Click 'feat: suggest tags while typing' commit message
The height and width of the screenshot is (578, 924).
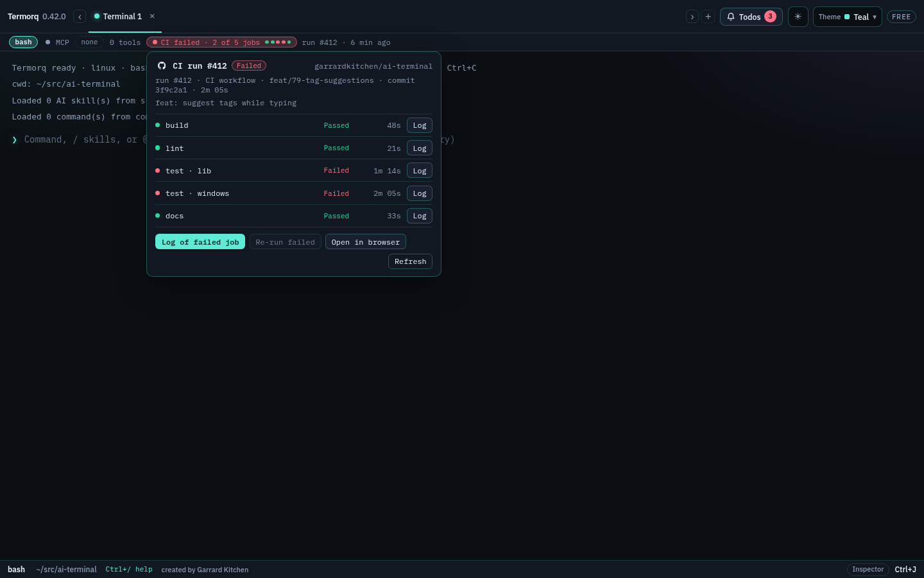(226, 103)
